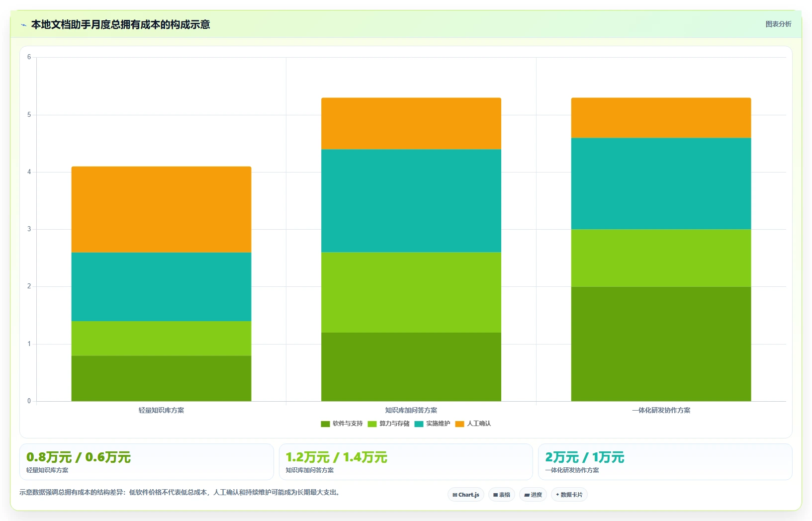Screen dimensions: 812x521
Task: Click the 知识库加问答方案 x-axis label
Action: (411, 410)
